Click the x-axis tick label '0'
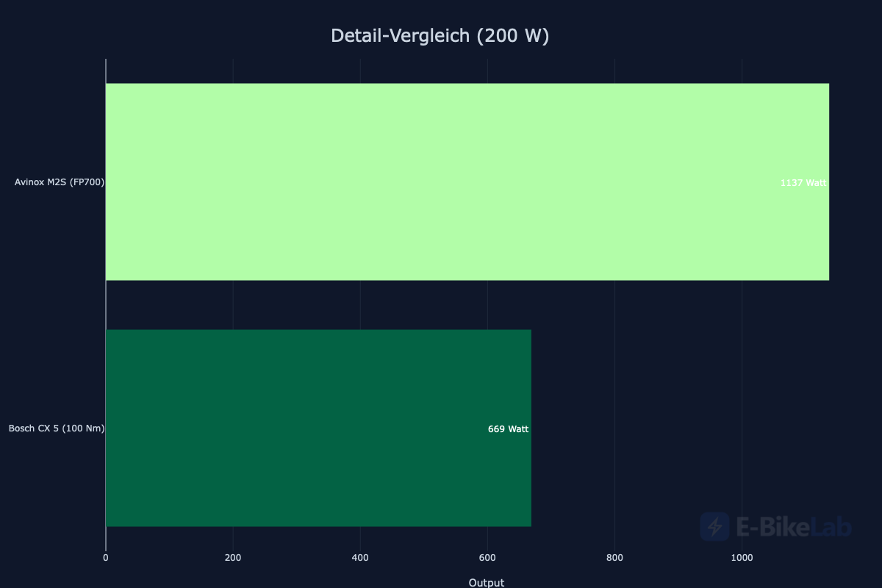This screenshot has height=588, width=882. 106,558
